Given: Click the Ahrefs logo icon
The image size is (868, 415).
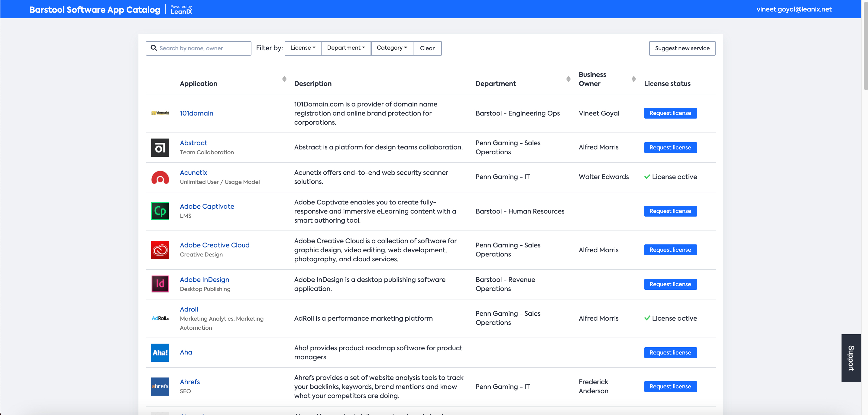Looking at the screenshot, I should [x=160, y=386].
